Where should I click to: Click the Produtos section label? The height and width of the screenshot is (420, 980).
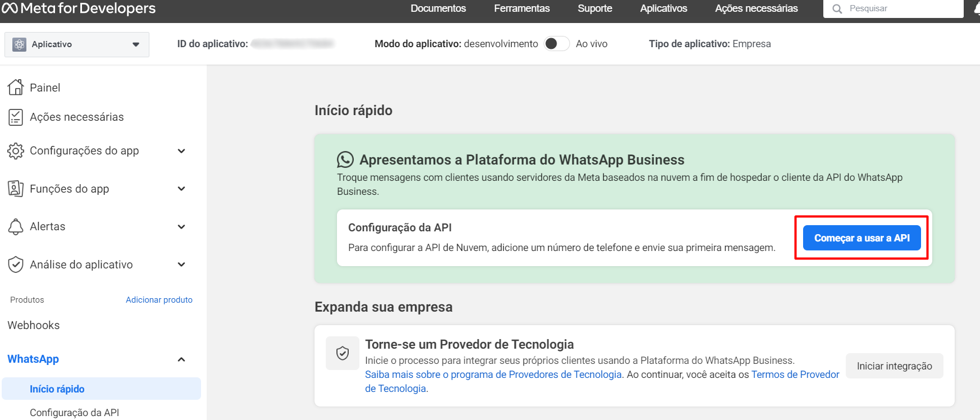[x=27, y=300]
